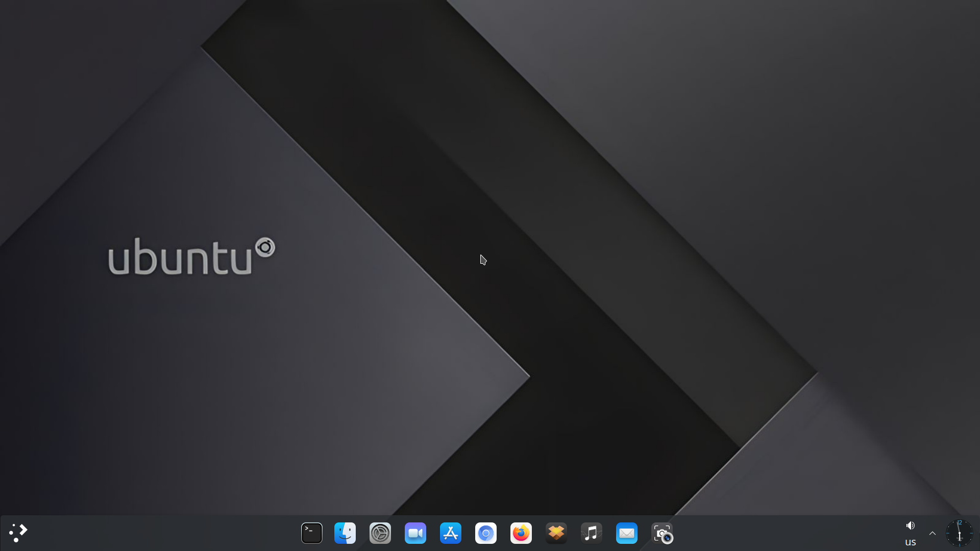Launch the Chromium browser

(486, 533)
